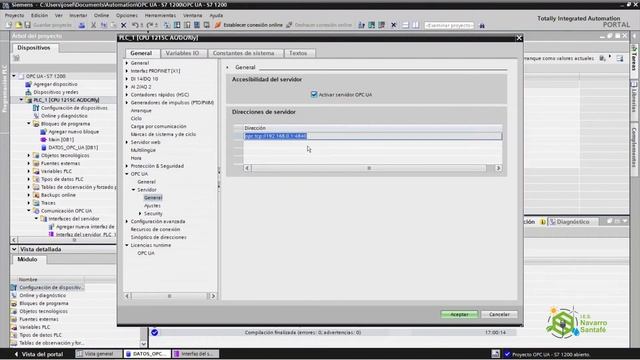The height and width of the screenshot is (360, 640).
Task: Click the Cancelar button
Action: point(499,314)
